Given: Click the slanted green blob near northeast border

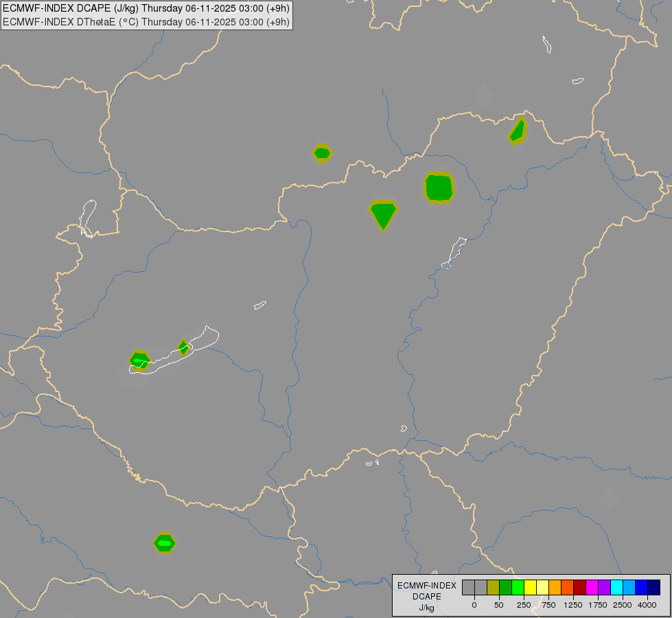Looking at the screenshot, I should [518, 130].
